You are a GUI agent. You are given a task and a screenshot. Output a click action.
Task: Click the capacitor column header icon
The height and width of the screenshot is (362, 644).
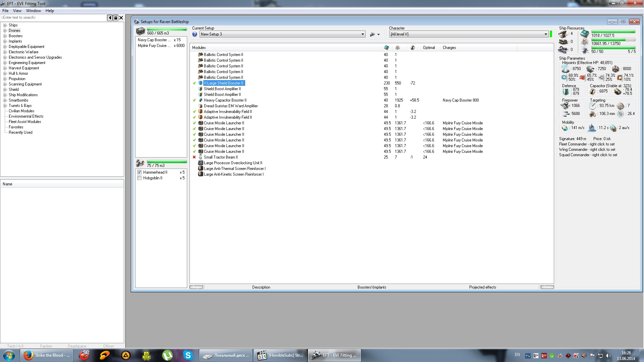[413, 48]
